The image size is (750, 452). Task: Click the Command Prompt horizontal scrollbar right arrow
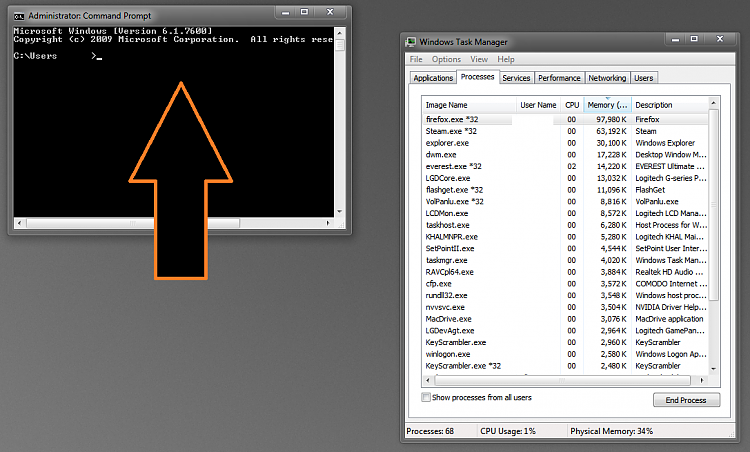[328, 223]
